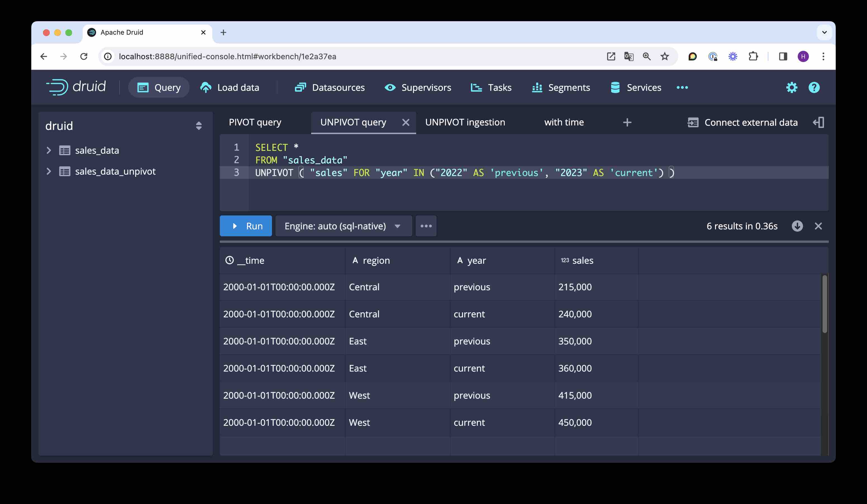Close the results panel with X
The image size is (867, 504).
pos(818,226)
